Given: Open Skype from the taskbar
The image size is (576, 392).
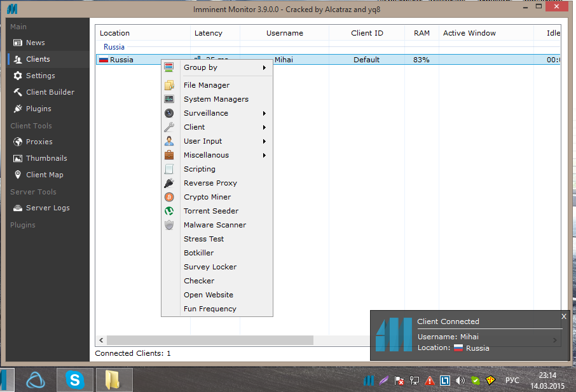Looking at the screenshot, I should point(75,380).
